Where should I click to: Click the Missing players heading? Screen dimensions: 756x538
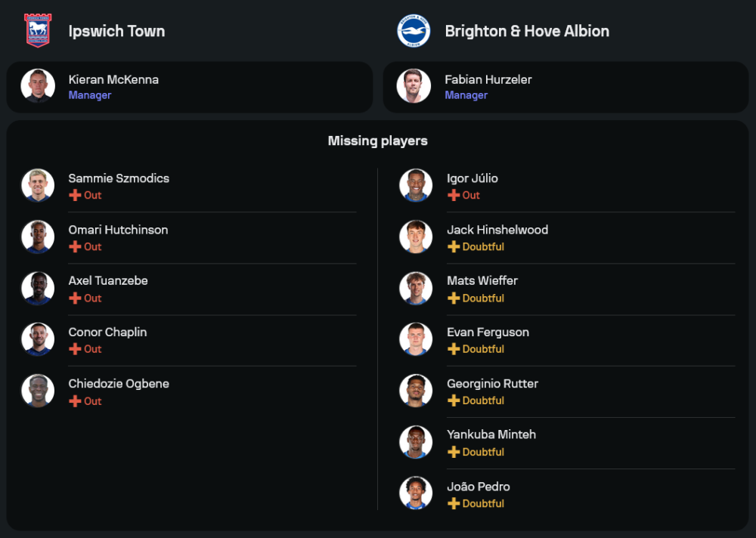coord(377,141)
